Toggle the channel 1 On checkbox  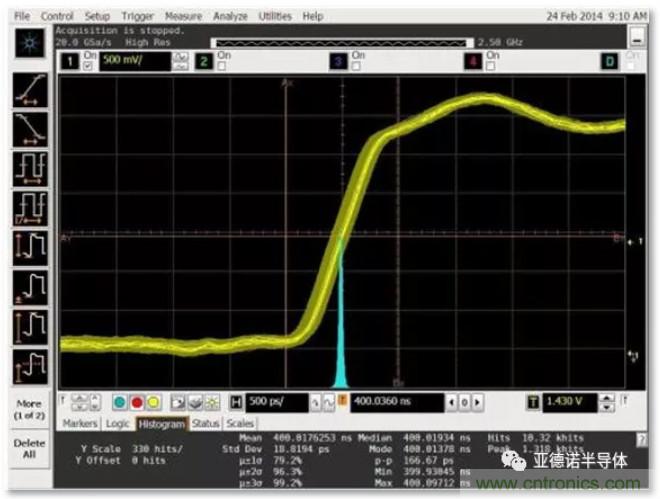pyautogui.click(x=87, y=66)
